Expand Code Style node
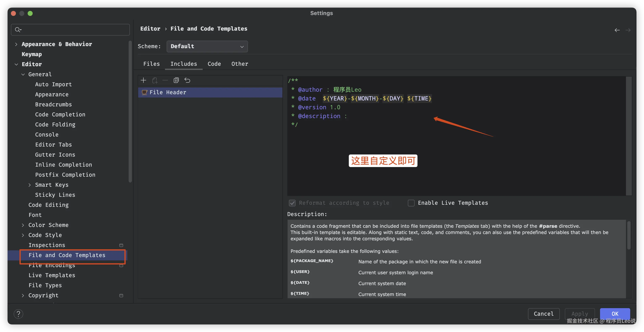Screen dimensions: 644x332 click(23, 235)
